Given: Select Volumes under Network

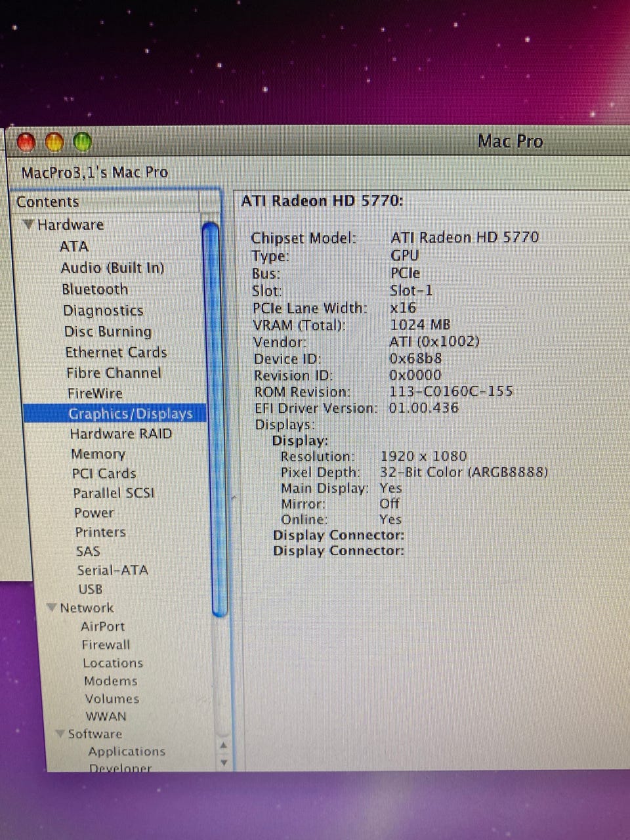Looking at the screenshot, I should pos(112,699).
